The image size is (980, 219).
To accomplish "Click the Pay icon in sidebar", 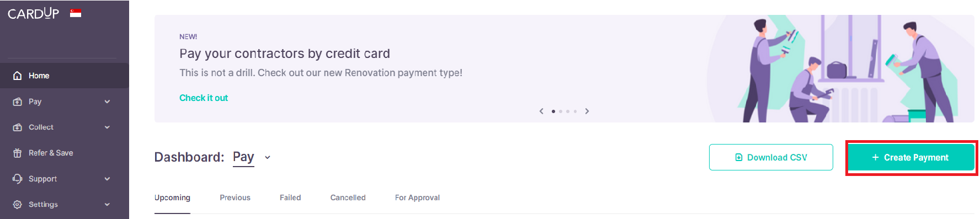I will tap(18, 102).
